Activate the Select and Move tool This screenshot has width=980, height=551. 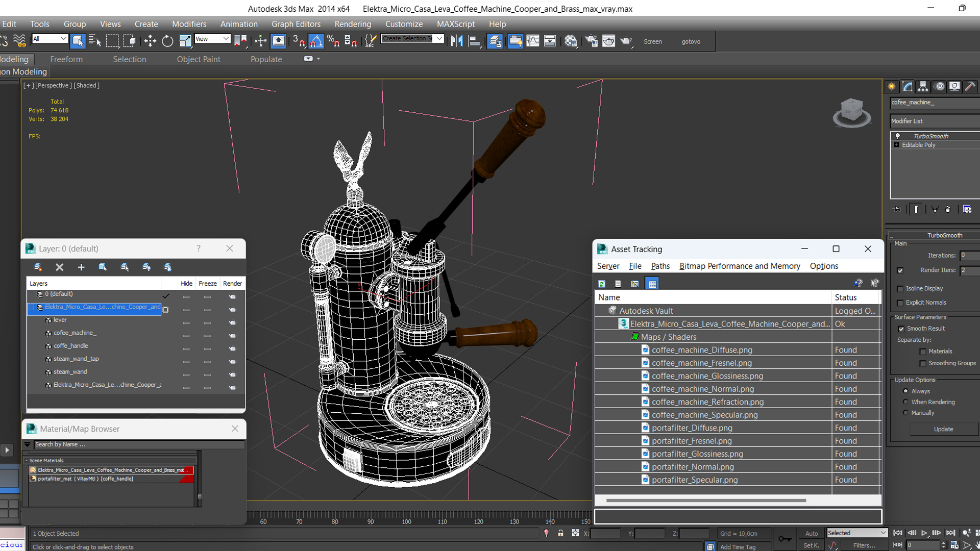(150, 41)
